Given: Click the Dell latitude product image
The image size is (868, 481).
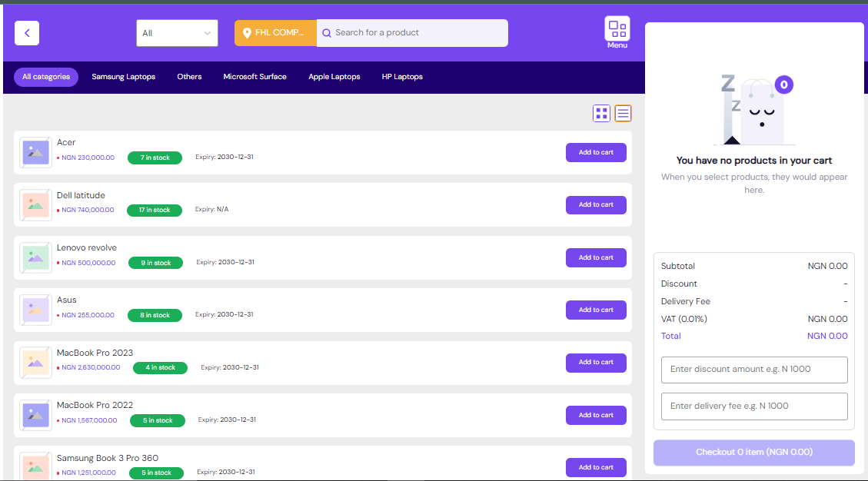Looking at the screenshot, I should 35,205.
